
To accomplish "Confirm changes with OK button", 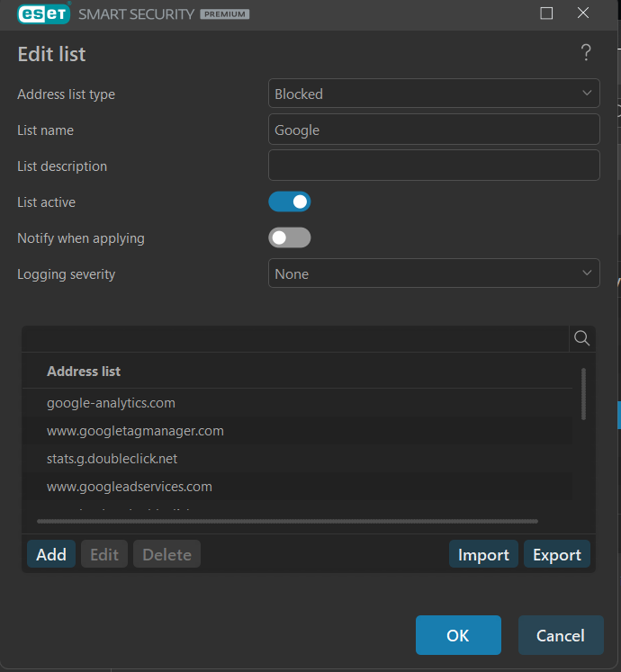I will pos(458,635).
